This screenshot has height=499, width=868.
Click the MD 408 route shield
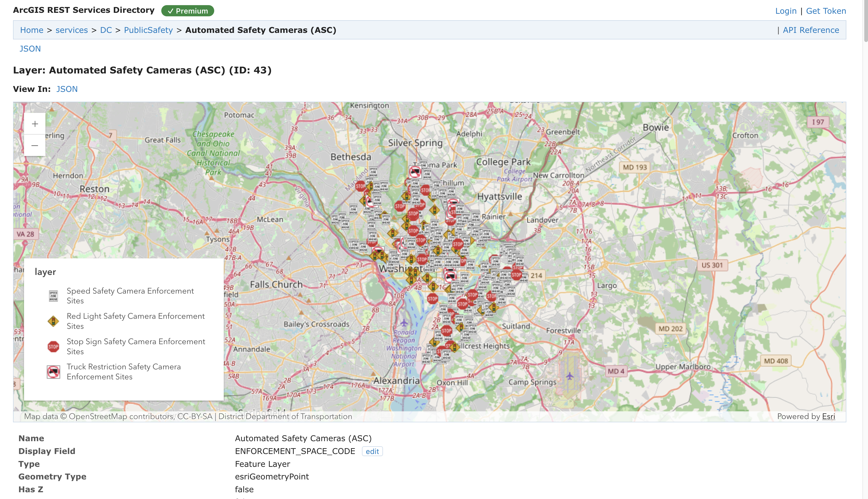point(776,361)
